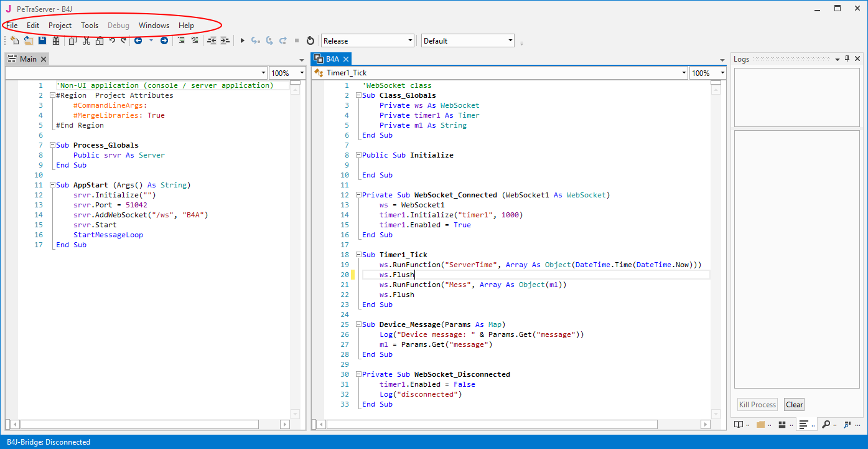Screen dimensions: 868x449
Task: Click the Navigate Backward arrow icon
Action: tap(138, 40)
